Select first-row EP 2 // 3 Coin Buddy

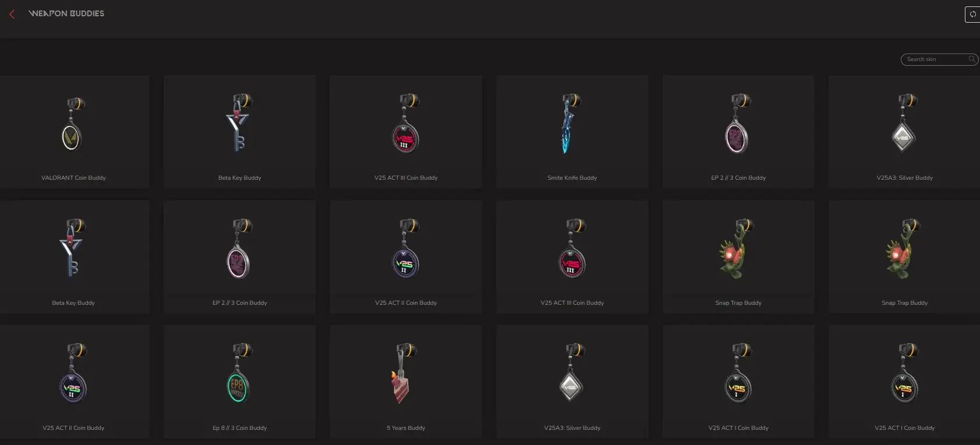[x=738, y=131]
